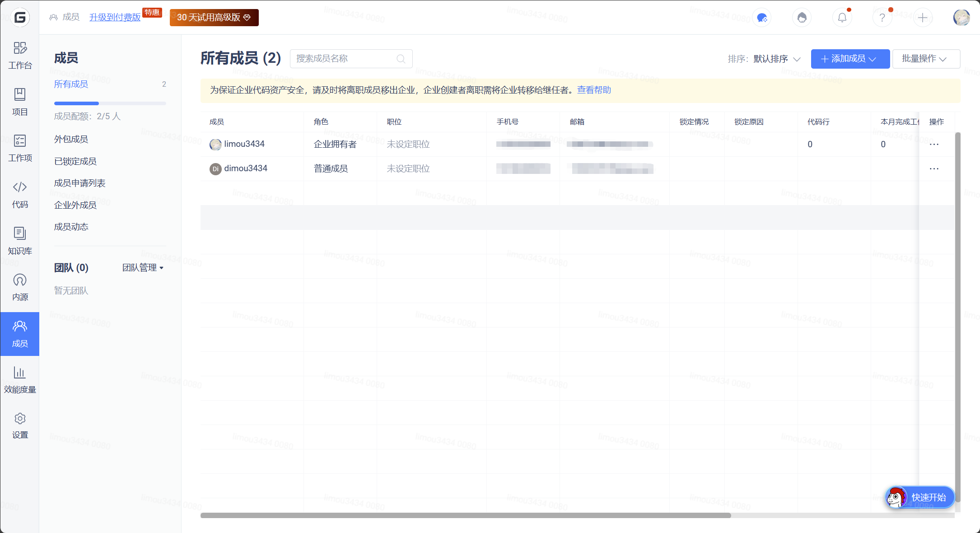Click the mascot head icon in header
The height and width of the screenshot is (533, 980).
pos(802,18)
